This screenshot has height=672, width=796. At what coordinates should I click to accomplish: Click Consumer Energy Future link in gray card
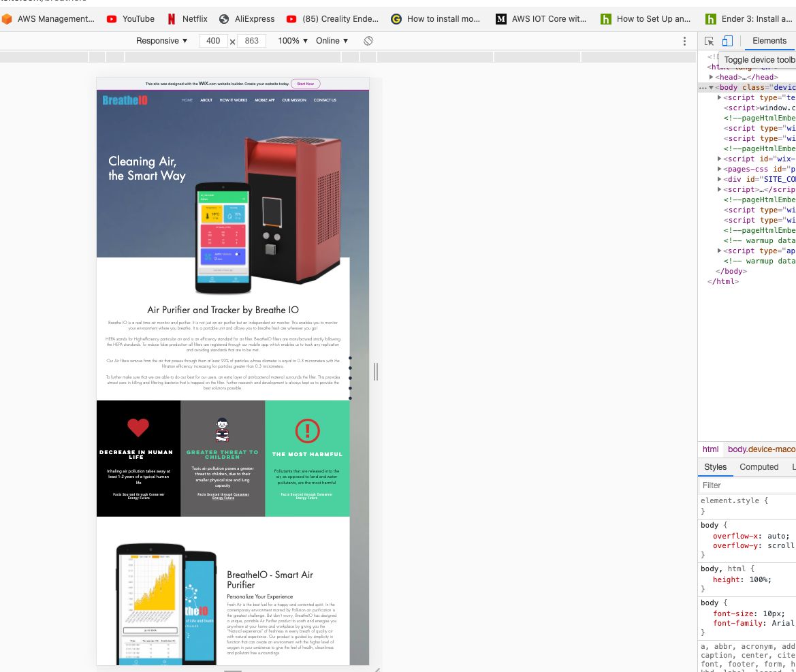point(230,496)
